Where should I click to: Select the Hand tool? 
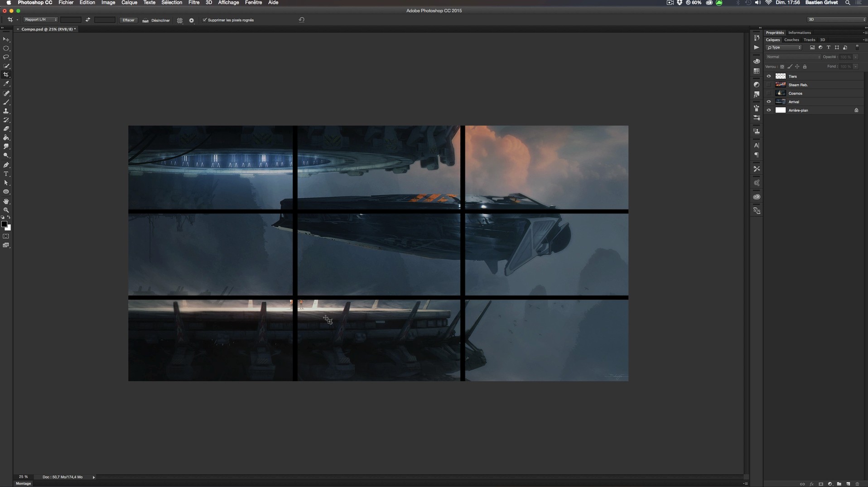click(6, 201)
